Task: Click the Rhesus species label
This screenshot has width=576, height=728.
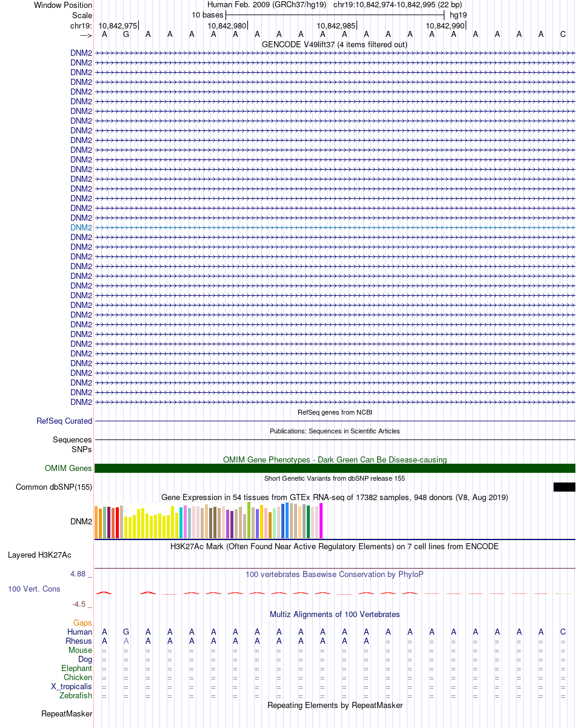Action: click(x=79, y=641)
